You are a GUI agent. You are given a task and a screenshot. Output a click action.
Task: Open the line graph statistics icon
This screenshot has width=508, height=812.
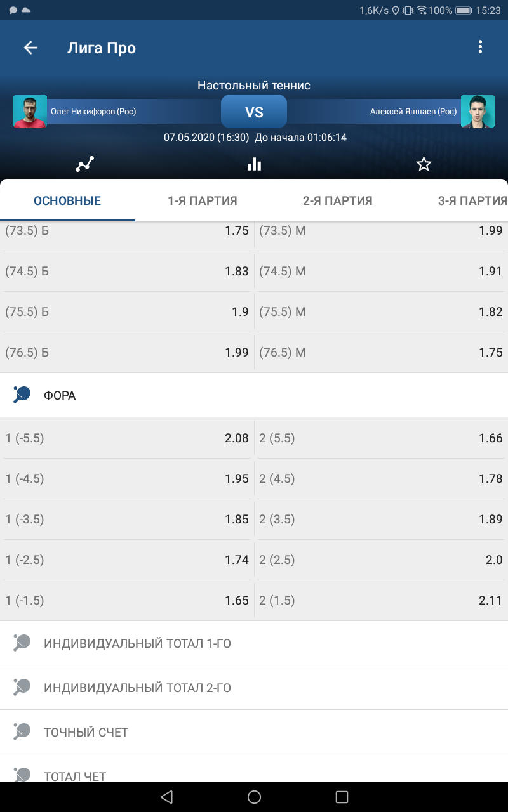[84, 164]
